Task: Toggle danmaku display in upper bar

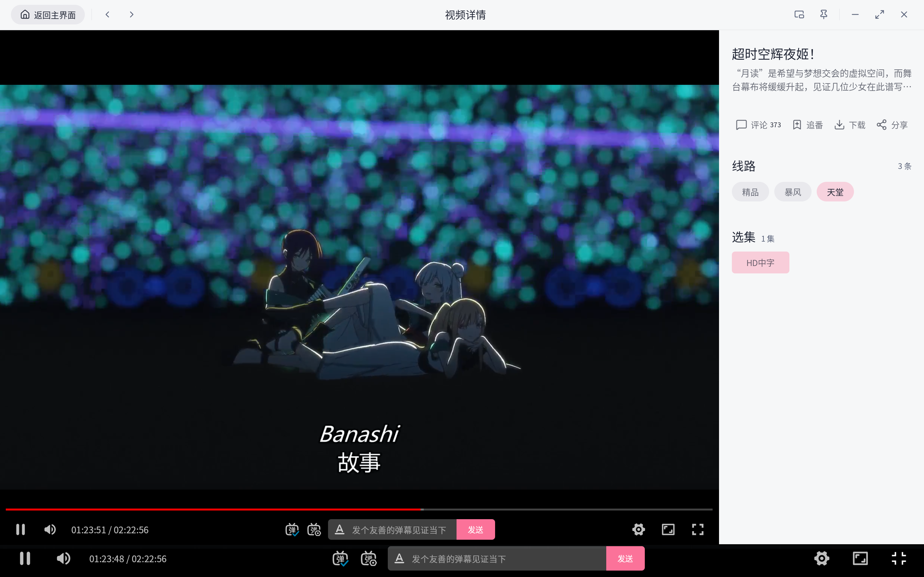Action: click(292, 529)
